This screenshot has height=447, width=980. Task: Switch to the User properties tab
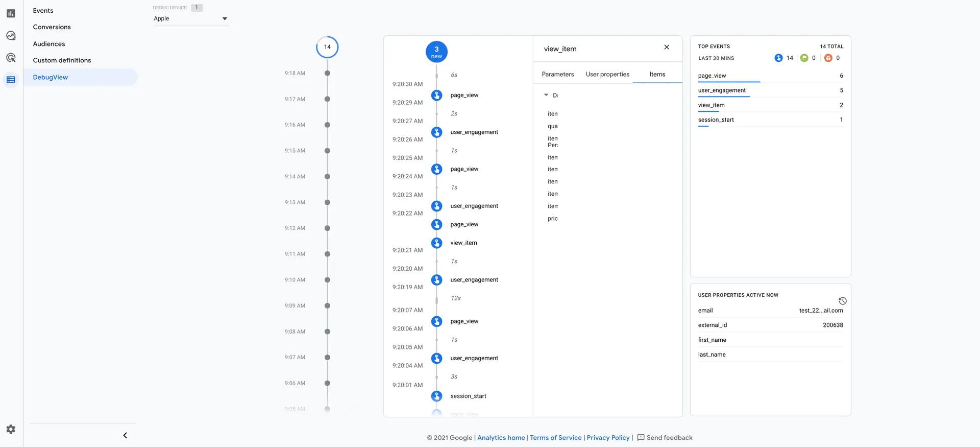click(x=607, y=74)
